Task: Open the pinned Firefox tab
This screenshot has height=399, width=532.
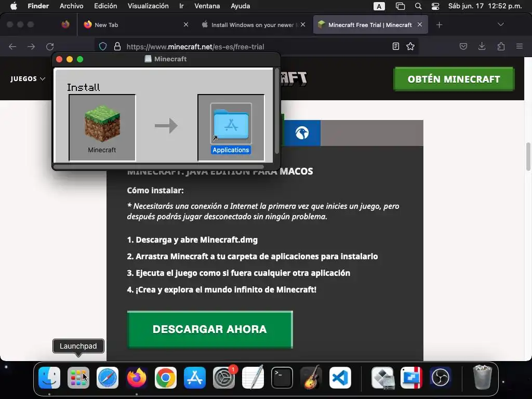Action: [65, 24]
